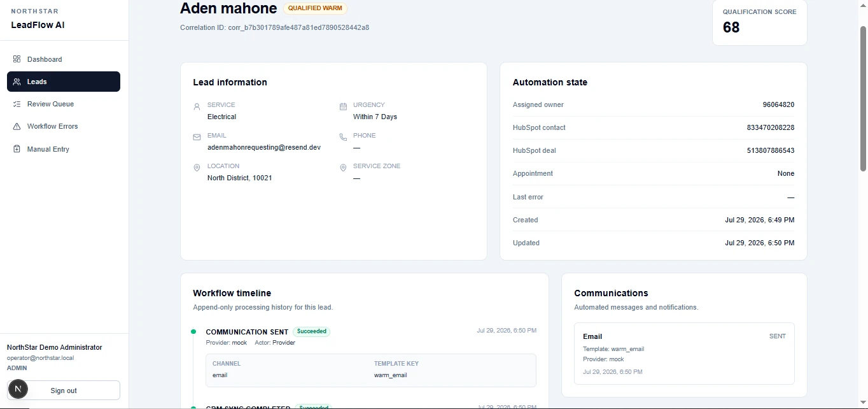
Task: Click the ADMIN role label
Action: pyautogui.click(x=17, y=368)
